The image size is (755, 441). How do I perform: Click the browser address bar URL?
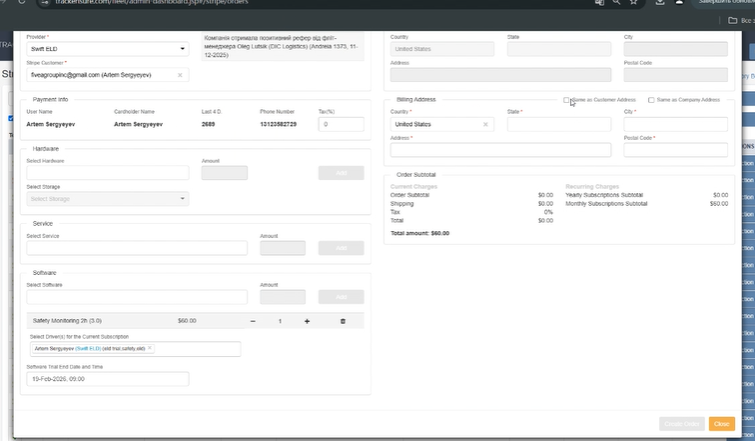point(152,2)
